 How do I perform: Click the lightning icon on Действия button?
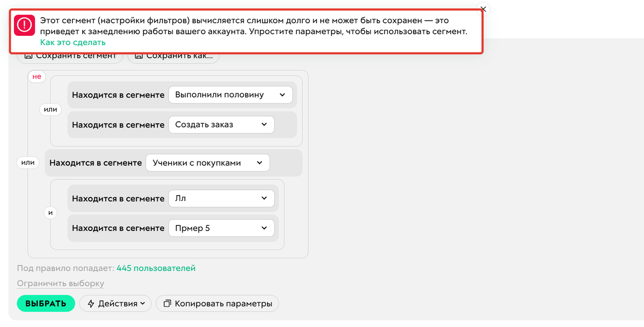pos(92,303)
